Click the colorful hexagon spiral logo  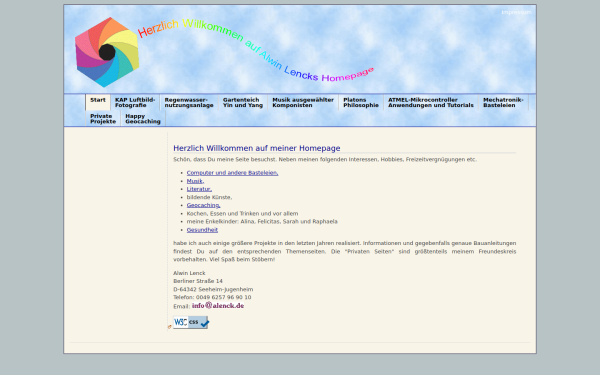(x=107, y=52)
